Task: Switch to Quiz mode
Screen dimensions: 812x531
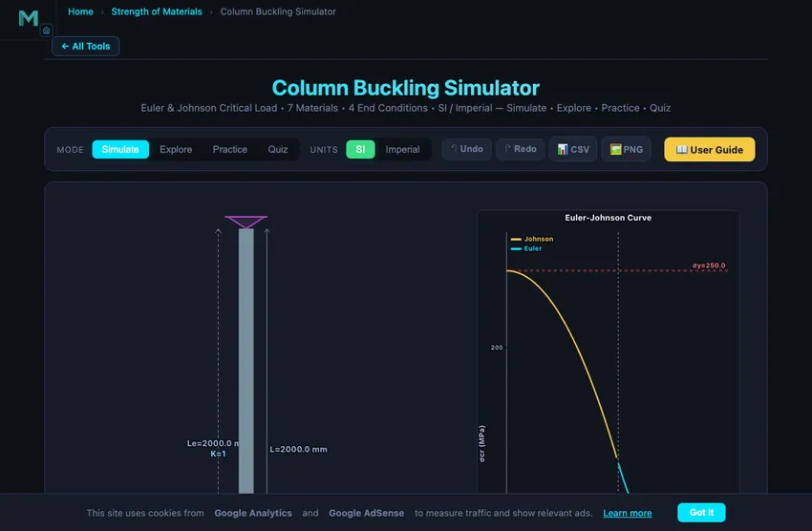Action: coord(278,149)
